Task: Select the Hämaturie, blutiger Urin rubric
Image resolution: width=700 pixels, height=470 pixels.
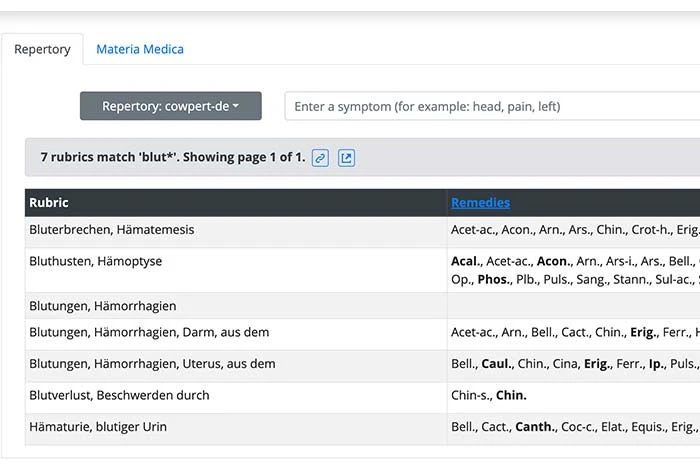Action: click(x=98, y=427)
